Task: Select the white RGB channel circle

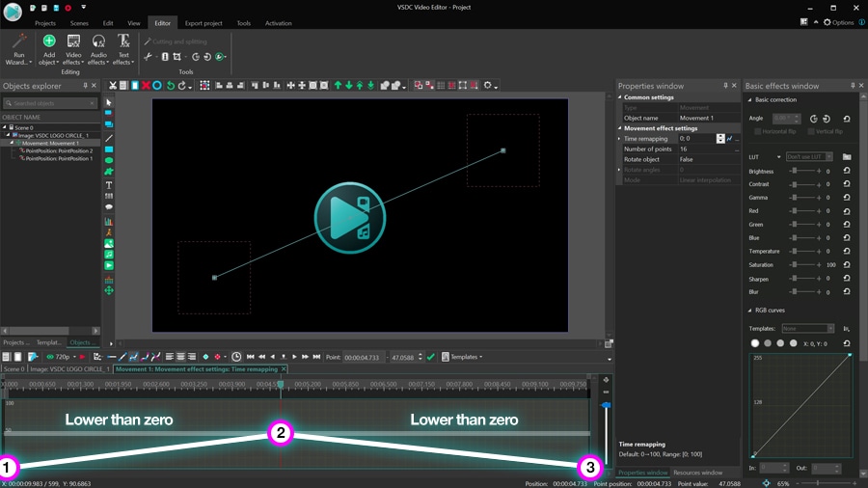Action: (755, 342)
